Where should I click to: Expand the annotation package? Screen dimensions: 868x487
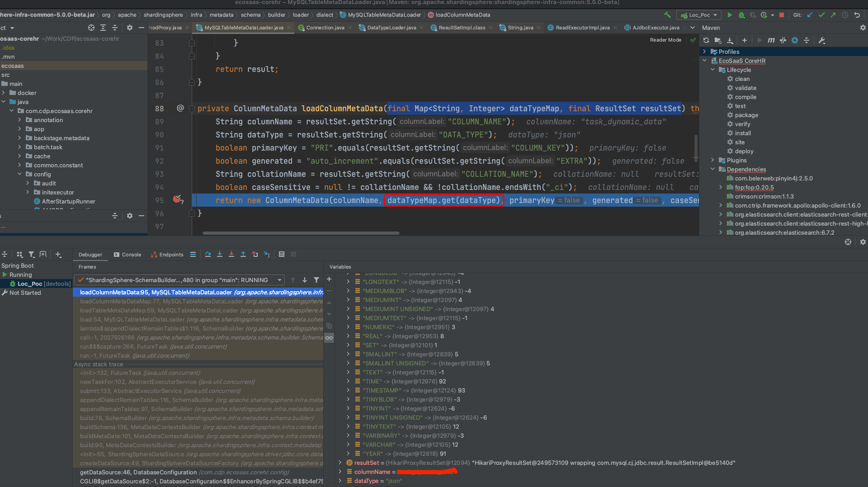click(x=19, y=120)
